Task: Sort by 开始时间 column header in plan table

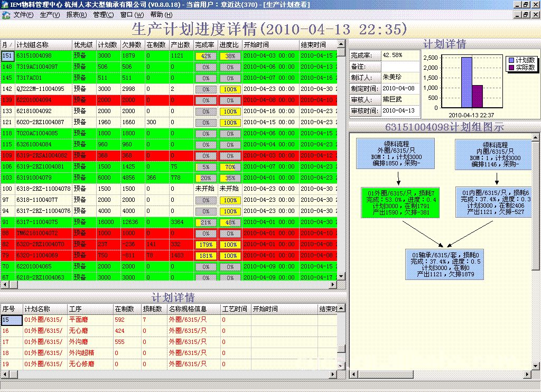Action: pos(270,45)
